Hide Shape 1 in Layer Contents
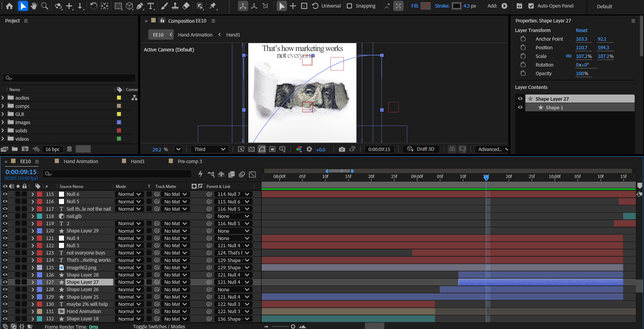644x329 pixels. 520,107
